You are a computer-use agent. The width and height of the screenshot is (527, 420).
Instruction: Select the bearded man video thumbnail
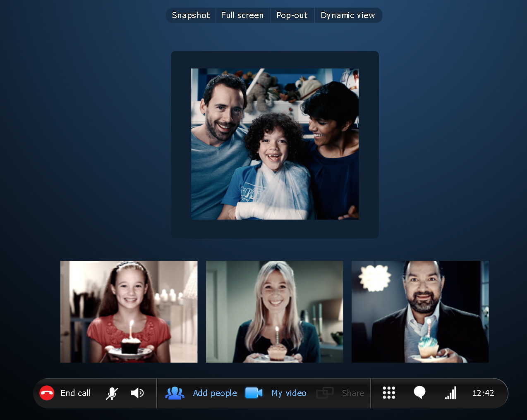click(420, 312)
